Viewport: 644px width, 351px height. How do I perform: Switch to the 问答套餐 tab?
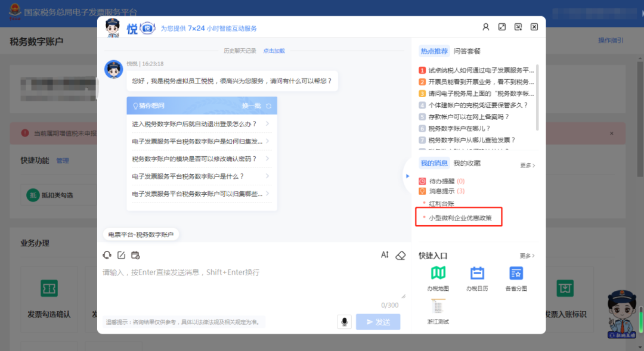pyautogui.click(x=467, y=51)
